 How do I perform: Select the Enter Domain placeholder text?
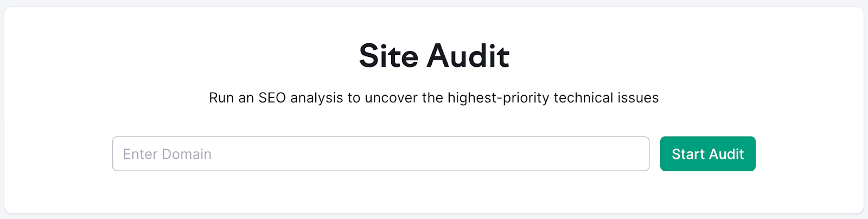[167, 154]
